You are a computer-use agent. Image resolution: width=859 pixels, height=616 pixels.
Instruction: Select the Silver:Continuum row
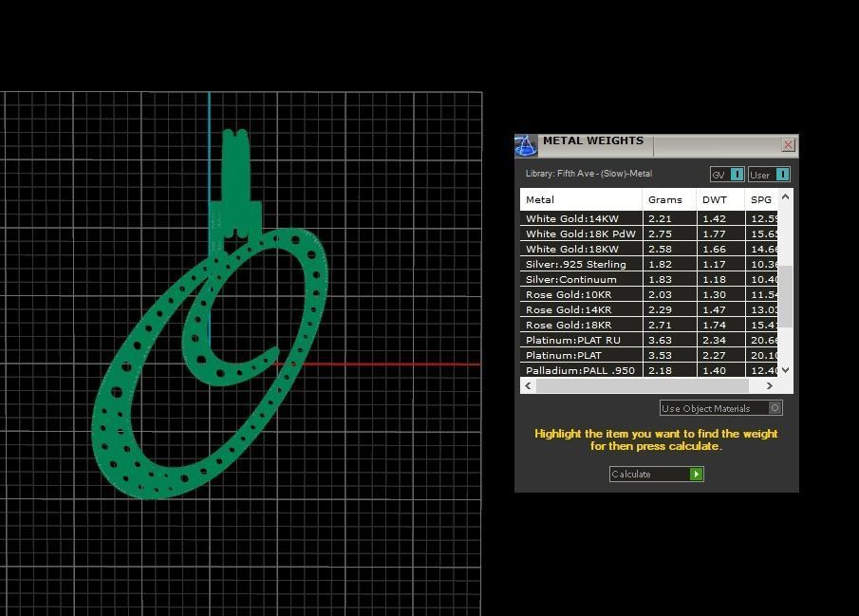click(648, 279)
